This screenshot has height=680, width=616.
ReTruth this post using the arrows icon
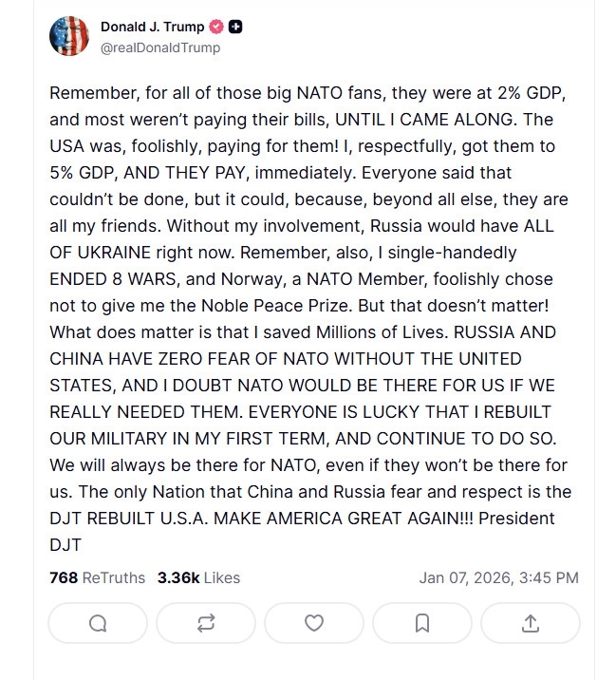click(206, 623)
